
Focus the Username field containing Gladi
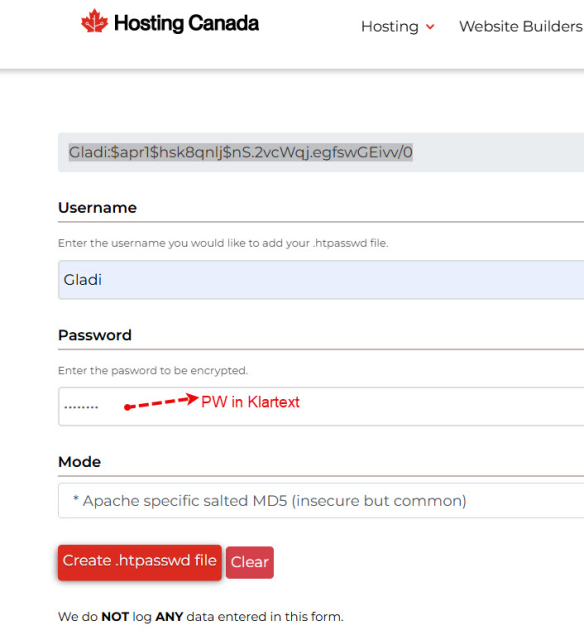321,280
